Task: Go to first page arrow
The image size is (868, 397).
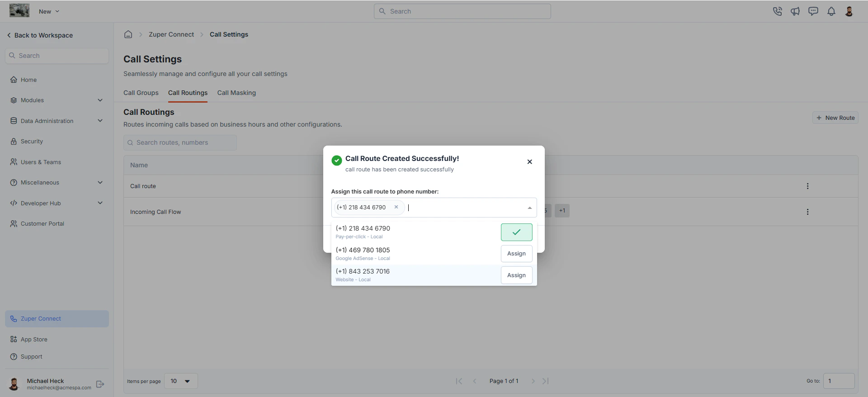Action: tap(459, 381)
